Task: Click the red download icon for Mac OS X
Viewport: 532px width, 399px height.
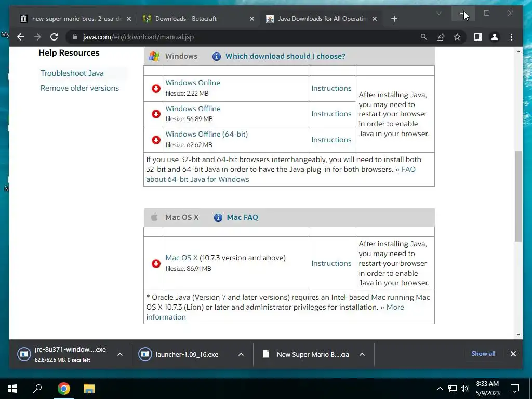Action: [x=156, y=263]
